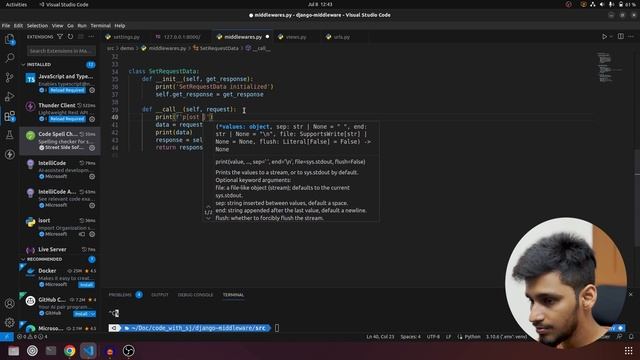Open Run and Debug view
The height and width of the screenshot is (360, 640).
(9, 97)
